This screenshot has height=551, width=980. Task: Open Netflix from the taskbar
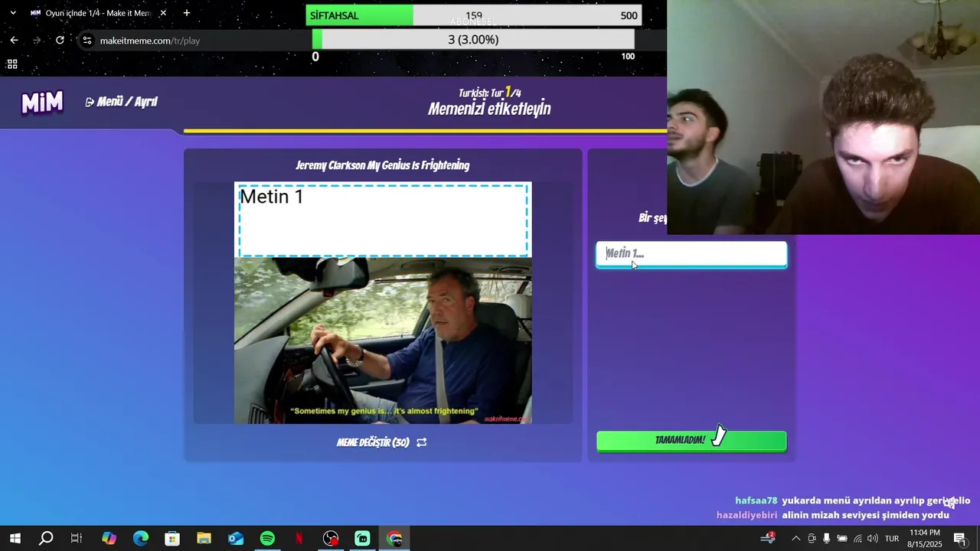click(x=299, y=539)
